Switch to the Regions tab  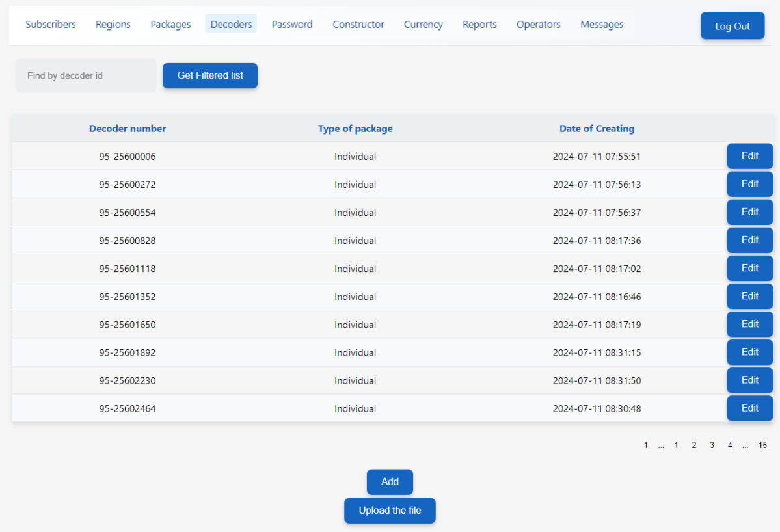point(113,25)
